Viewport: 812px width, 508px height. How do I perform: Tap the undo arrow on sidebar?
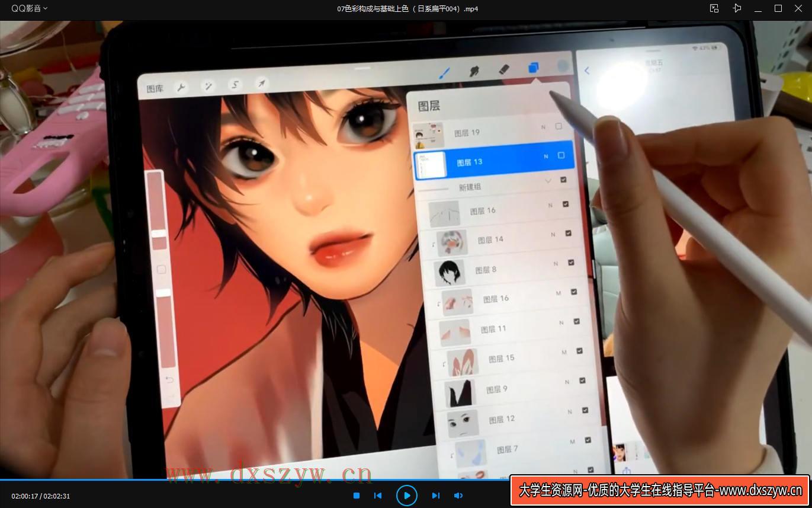169,379
